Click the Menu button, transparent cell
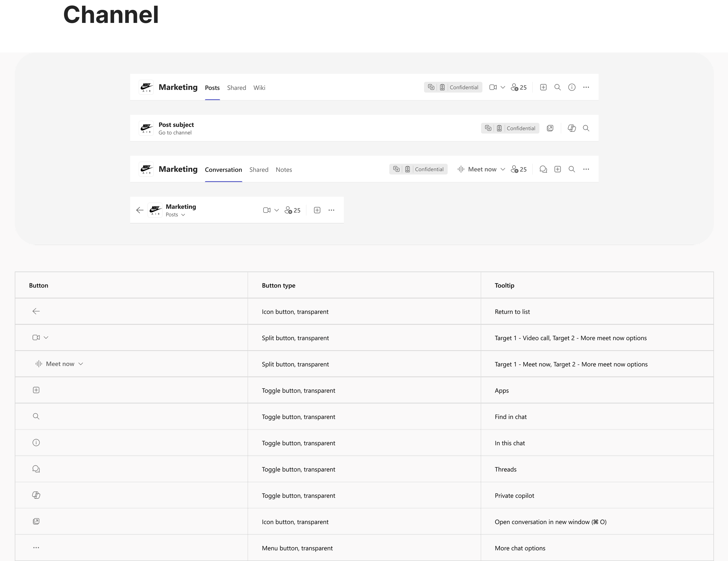This screenshot has height=561, width=728. pos(297,548)
